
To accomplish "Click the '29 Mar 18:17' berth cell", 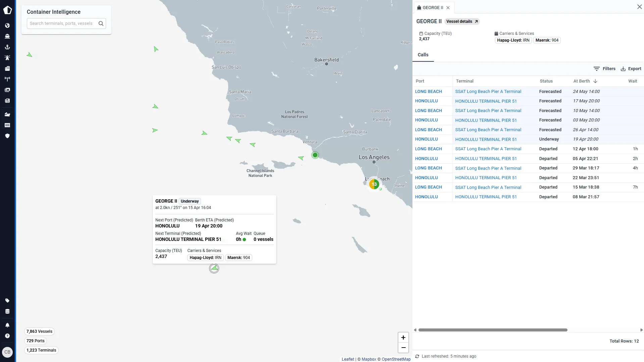I will tap(586, 168).
